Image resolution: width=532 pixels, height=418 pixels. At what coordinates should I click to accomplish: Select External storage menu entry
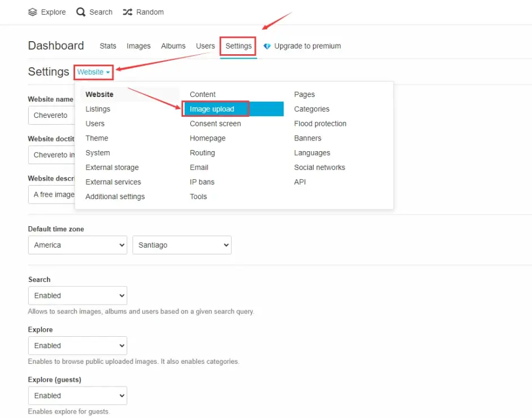point(112,168)
